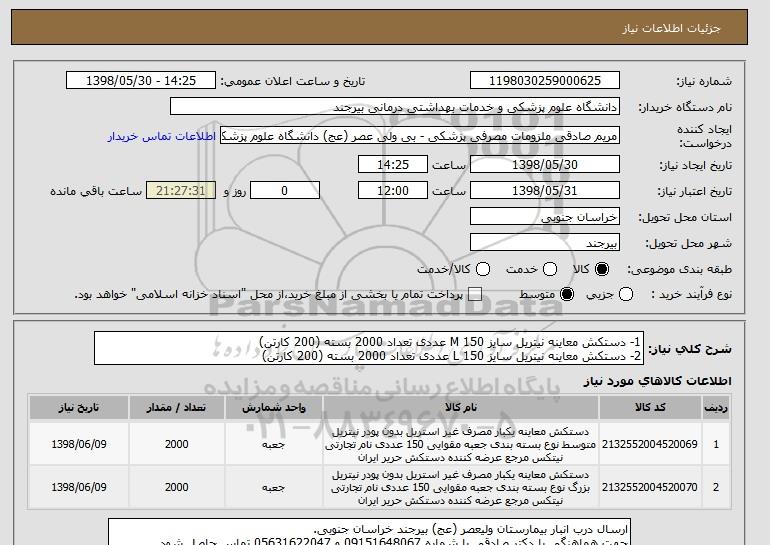Click the کد کالا column header
This screenshot has width=770, height=545.
click(650, 408)
